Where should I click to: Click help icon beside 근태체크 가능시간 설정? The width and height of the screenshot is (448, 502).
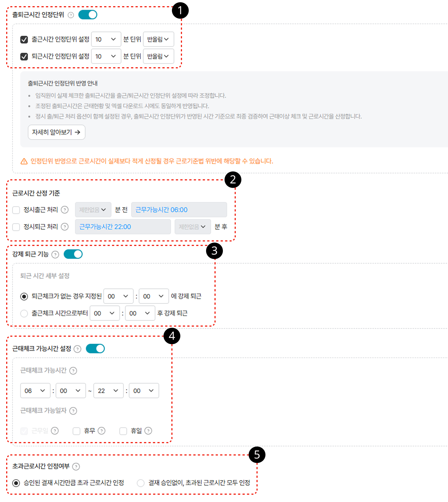tap(77, 349)
